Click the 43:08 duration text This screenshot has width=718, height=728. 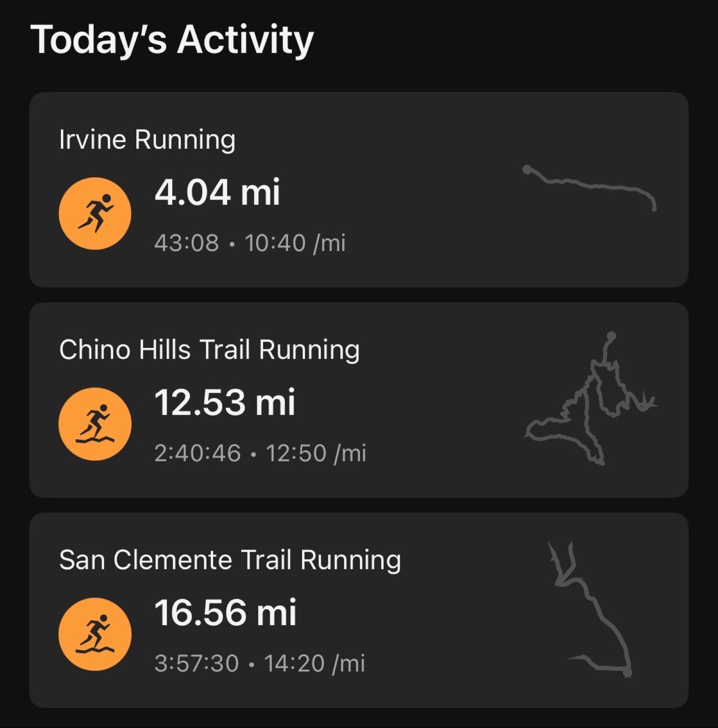point(187,243)
